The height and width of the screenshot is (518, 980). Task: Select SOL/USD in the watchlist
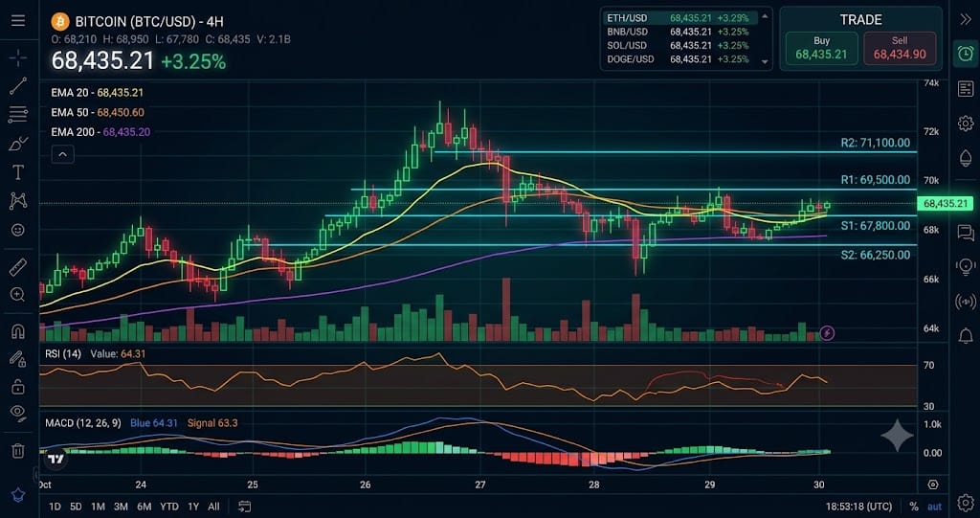click(x=679, y=45)
